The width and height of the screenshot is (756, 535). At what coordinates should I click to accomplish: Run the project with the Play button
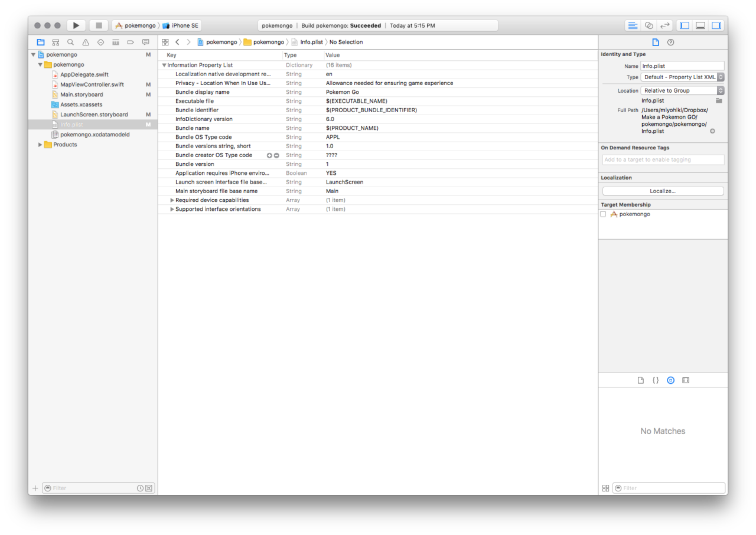[x=76, y=25]
